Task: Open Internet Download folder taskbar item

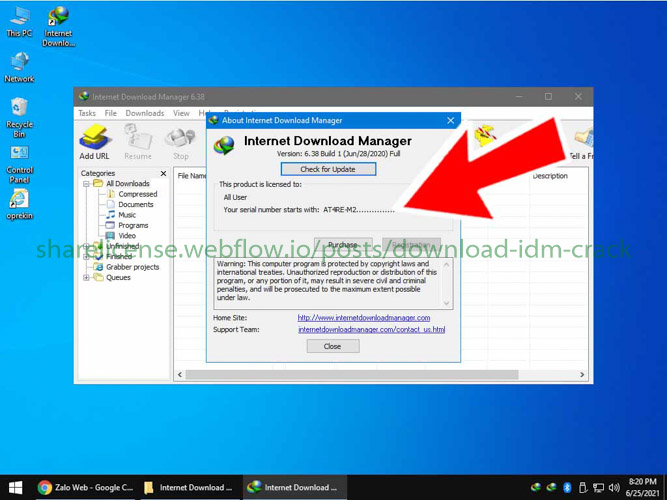Action: pyautogui.click(x=189, y=487)
